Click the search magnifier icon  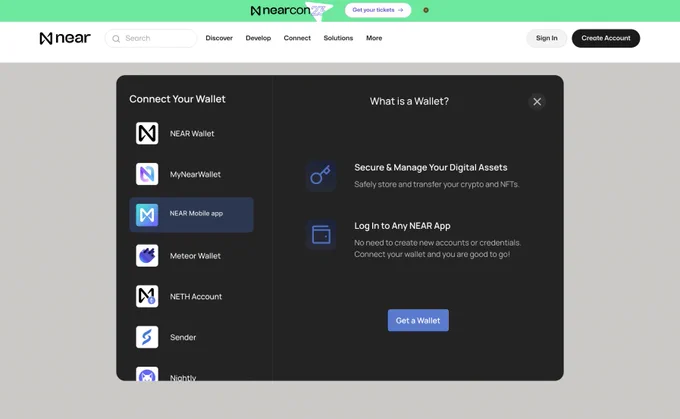pyautogui.click(x=116, y=39)
